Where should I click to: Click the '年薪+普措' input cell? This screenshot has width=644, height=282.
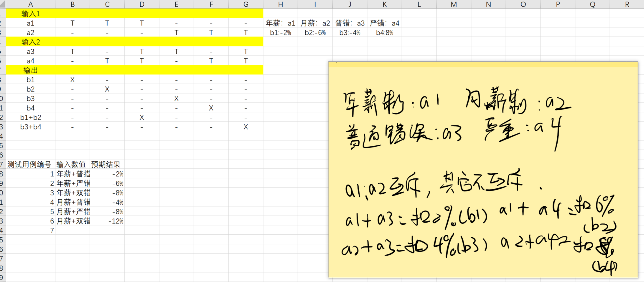tap(73, 174)
